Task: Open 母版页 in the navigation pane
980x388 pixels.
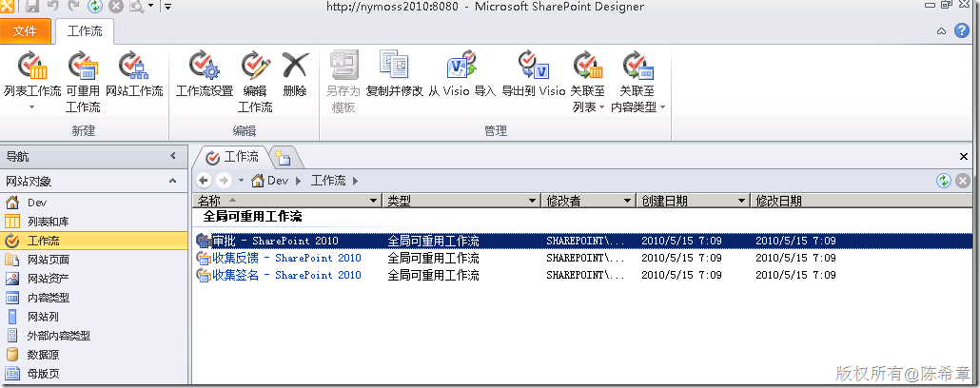Action: [94, 374]
